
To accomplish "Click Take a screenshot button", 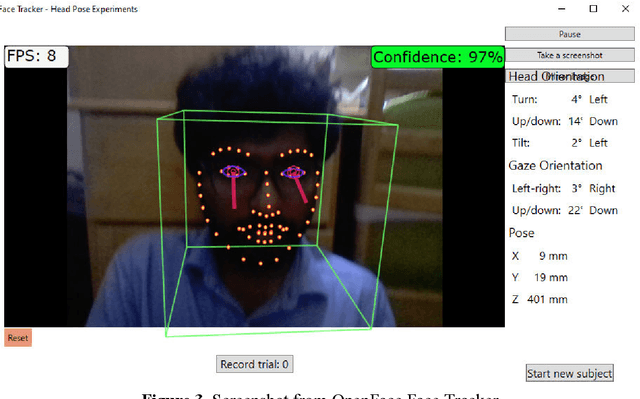I will [569, 55].
